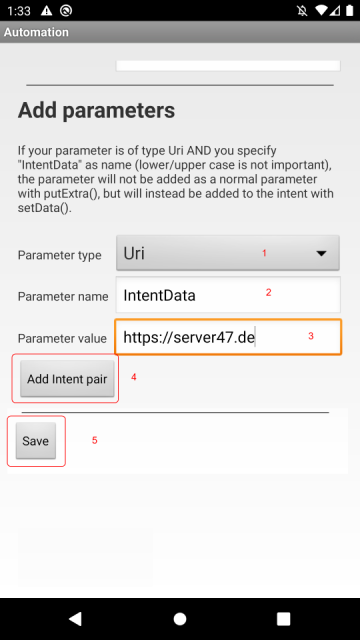Tap the Wi-Fi signal status icon
This screenshot has height=640, width=360.
pyautogui.click(x=321, y=11)
